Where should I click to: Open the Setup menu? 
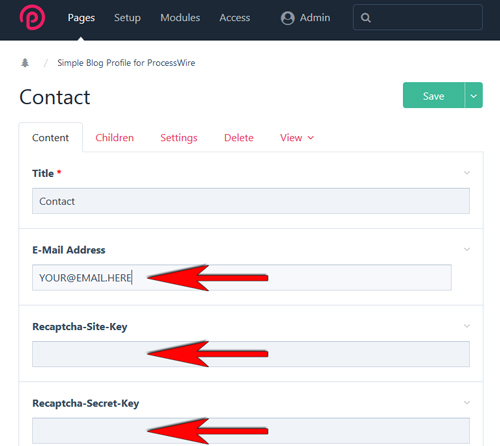pyautogui.click(x=127, y=18)
